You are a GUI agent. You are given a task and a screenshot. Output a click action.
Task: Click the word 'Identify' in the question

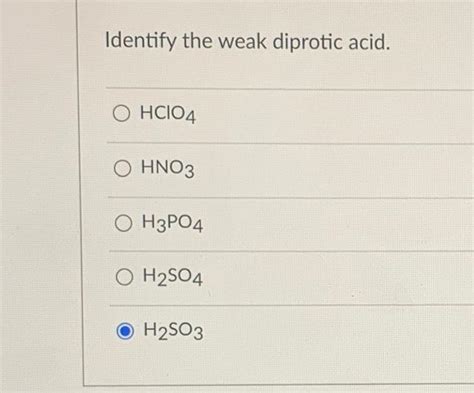click(x=141, y=42)
